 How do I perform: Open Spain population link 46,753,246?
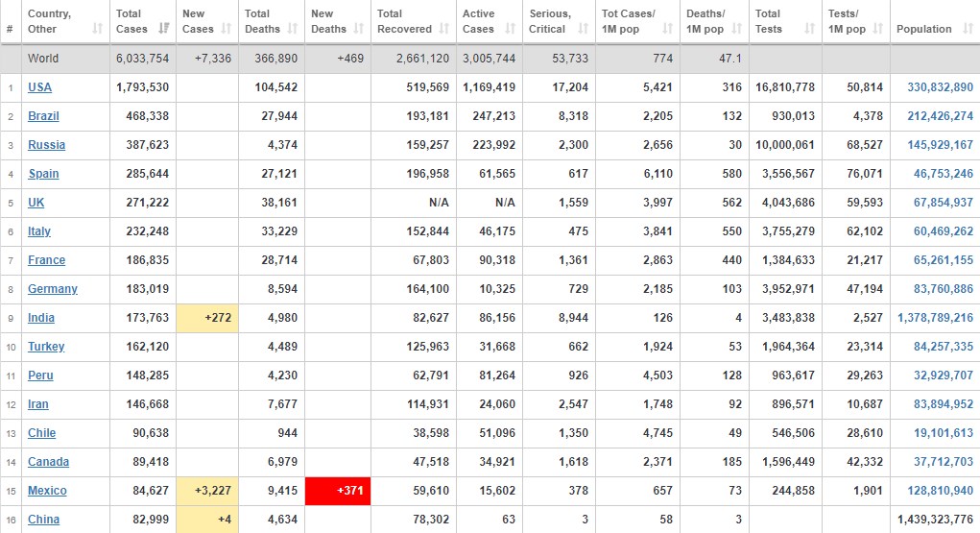coord(944,174)
